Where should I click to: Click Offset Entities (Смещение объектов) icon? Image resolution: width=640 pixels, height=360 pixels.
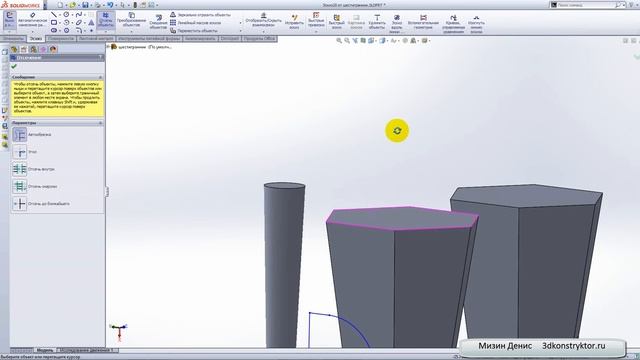[158, 18]
